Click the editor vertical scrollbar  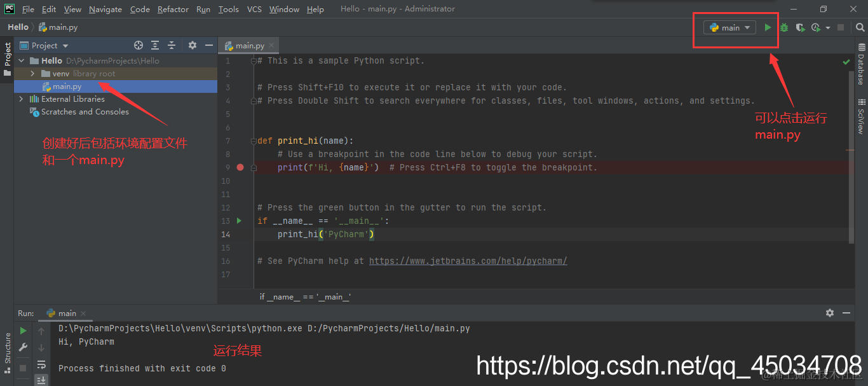click(851, 156)
